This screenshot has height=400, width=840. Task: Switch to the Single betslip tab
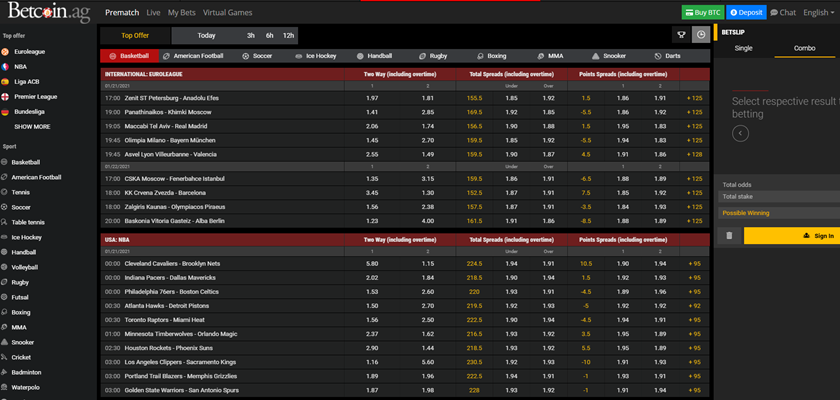coord(744,48)
